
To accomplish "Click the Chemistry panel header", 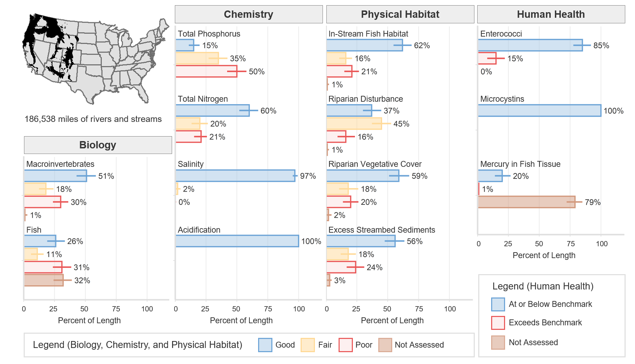I will (248, 14).
